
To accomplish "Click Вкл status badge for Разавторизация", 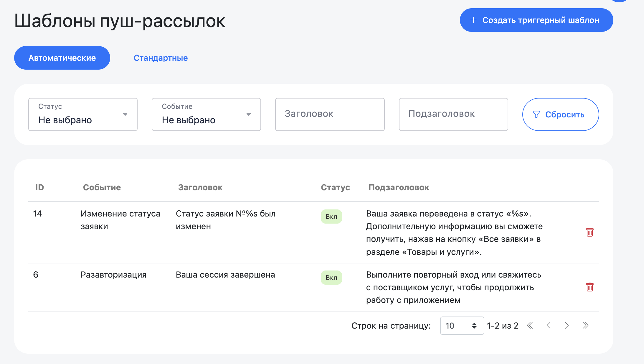I will pos(331,278).
